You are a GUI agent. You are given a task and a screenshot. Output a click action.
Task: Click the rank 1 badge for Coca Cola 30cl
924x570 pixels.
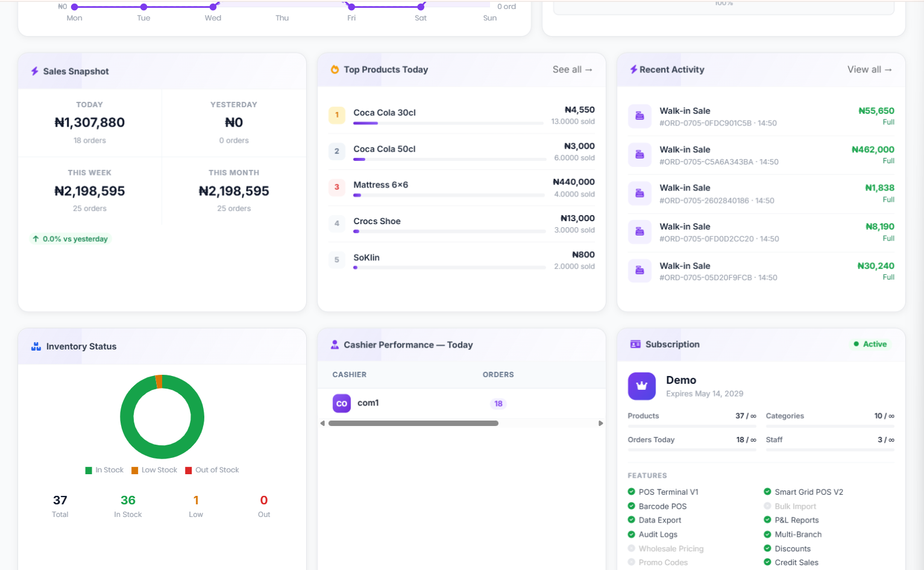pyautogui.click(x=337, y=115)
